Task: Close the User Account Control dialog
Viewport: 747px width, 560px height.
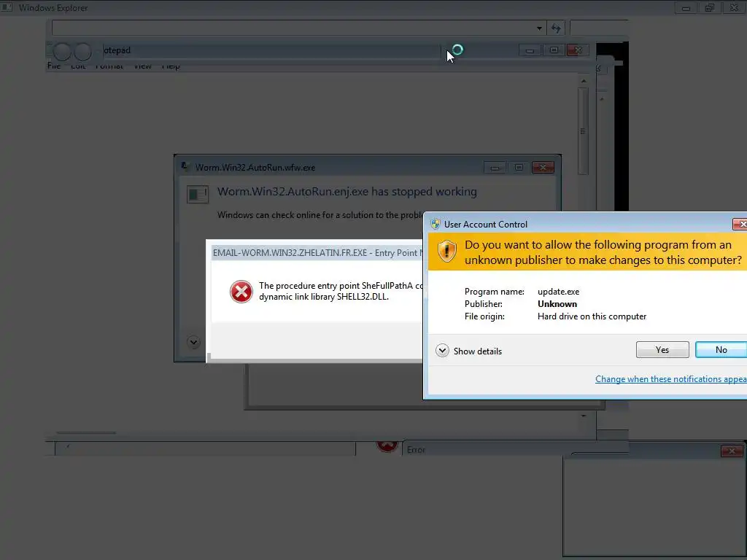Action: tap(740, 224)
